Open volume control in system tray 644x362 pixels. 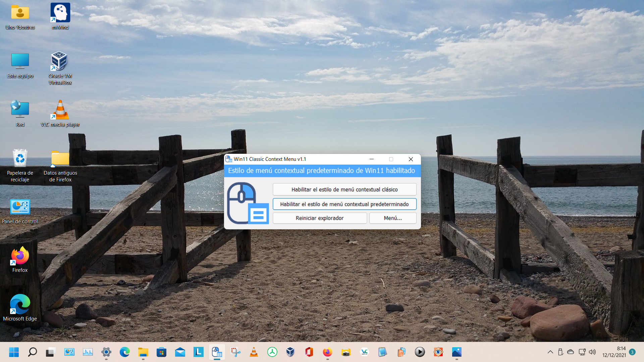point(592,352)
